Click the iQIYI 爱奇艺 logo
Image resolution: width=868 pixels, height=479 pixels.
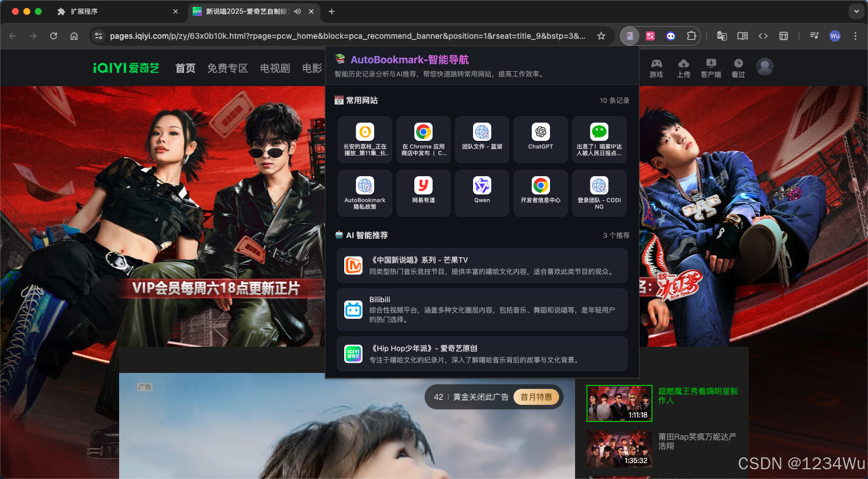[x=126, y=68]
